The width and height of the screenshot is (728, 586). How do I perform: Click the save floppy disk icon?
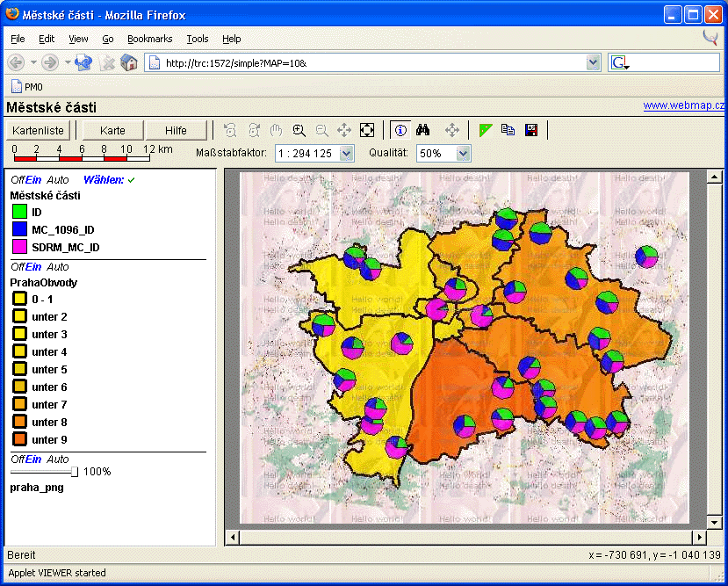[531, 130]
